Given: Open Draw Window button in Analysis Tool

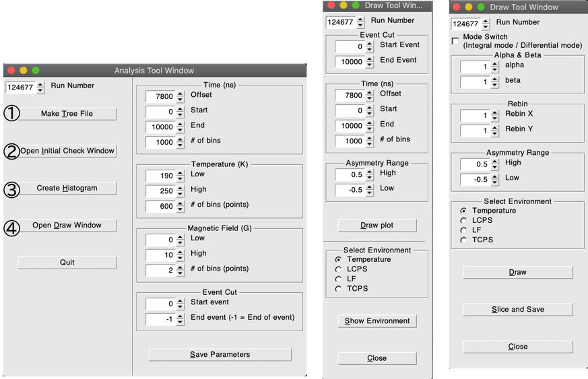Looking at the screenshot, I should click(67, 225).
